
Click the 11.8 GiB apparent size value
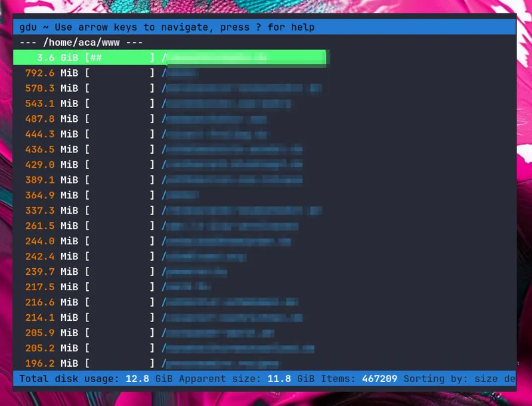279,378
